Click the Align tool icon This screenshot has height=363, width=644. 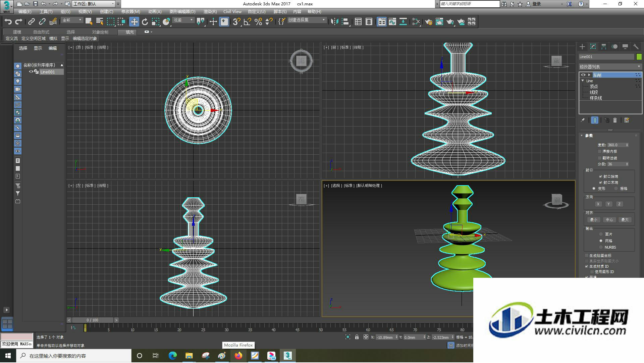click(345, 22)
